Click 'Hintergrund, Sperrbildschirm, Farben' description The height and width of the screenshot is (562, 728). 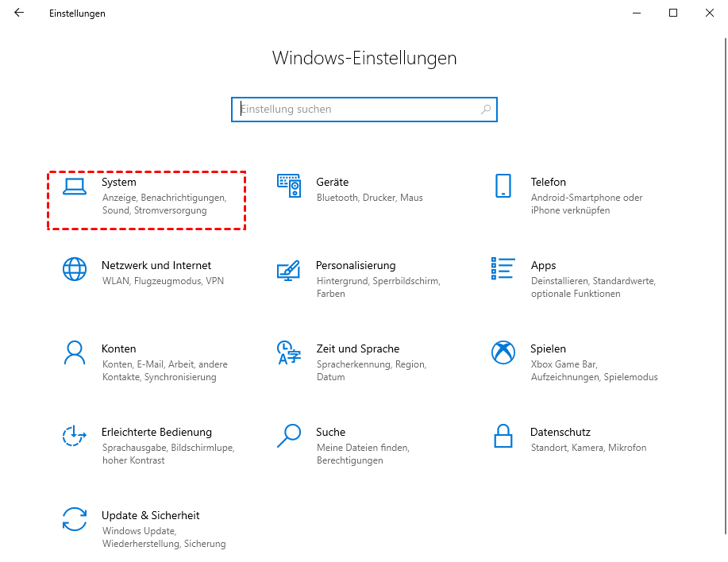tap(379, 287)
